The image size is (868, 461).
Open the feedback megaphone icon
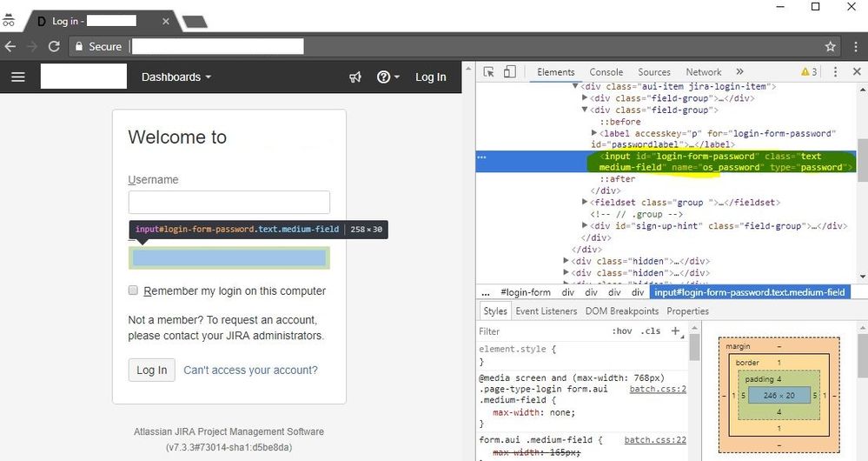pos(355,77)
